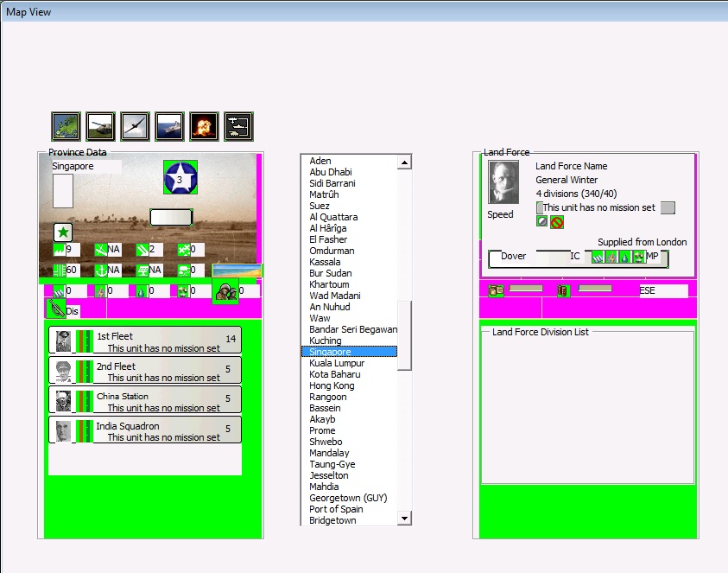Select the tank land units icon
The image size is (728, 573).
pyautogui.click(x=100, y=126)
